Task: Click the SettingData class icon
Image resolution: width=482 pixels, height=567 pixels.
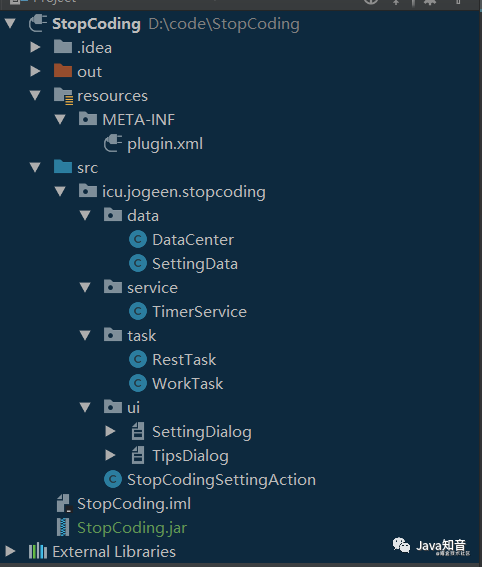Action: 138,263
